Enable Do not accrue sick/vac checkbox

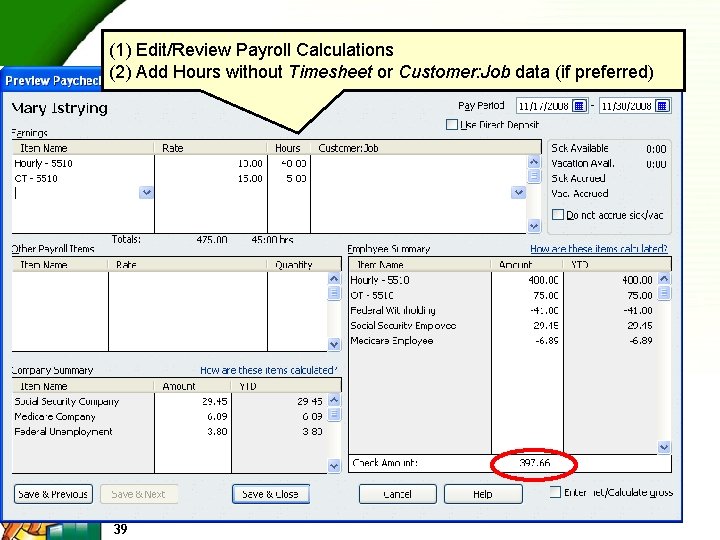(558, 214)
